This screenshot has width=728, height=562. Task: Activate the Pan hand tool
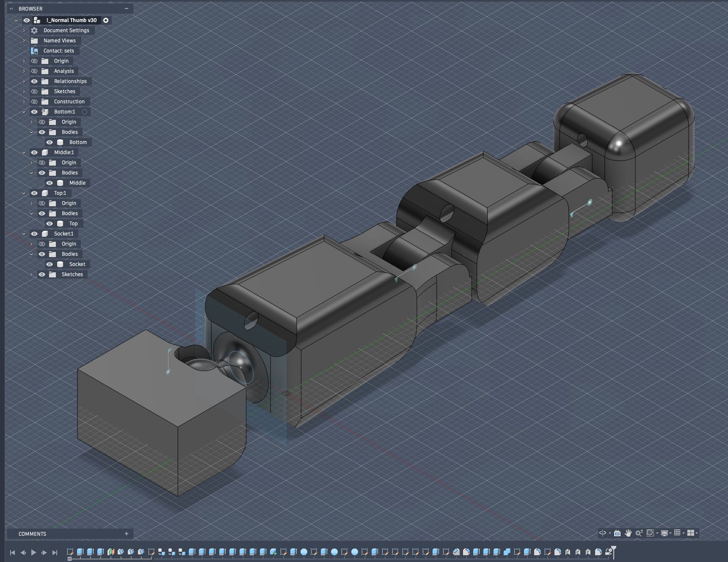pyautogui.click(x=628, y=533)
